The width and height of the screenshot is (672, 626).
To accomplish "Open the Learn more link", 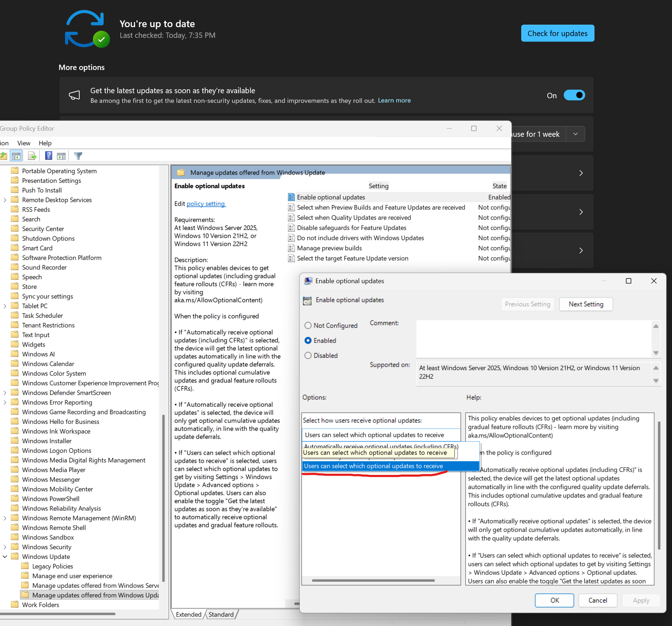I will pyautogui.click(x=394, y=100).
